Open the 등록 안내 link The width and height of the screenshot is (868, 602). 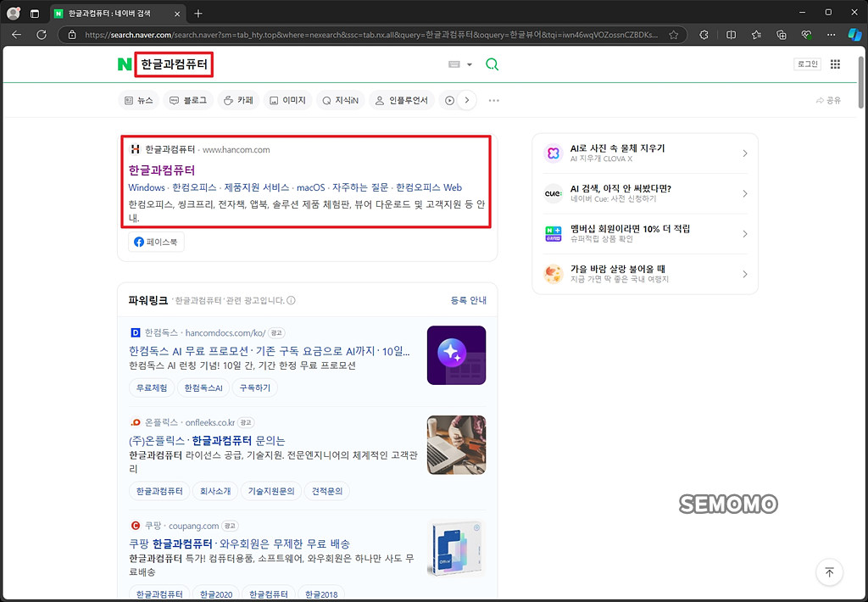pyautogui.click(x=468, y=300)
